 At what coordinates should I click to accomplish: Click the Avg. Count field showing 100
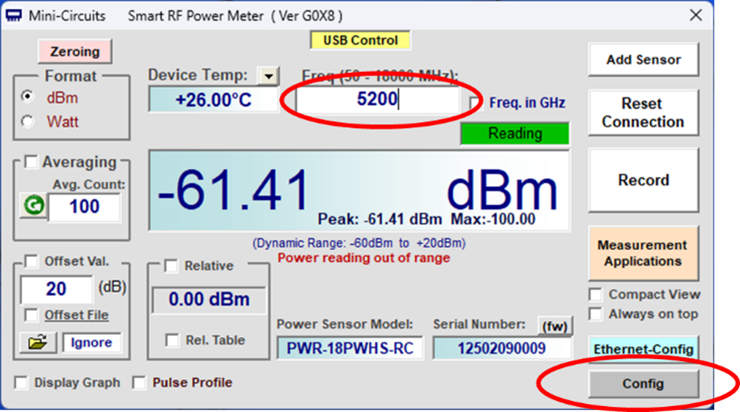tap(84, 207)
